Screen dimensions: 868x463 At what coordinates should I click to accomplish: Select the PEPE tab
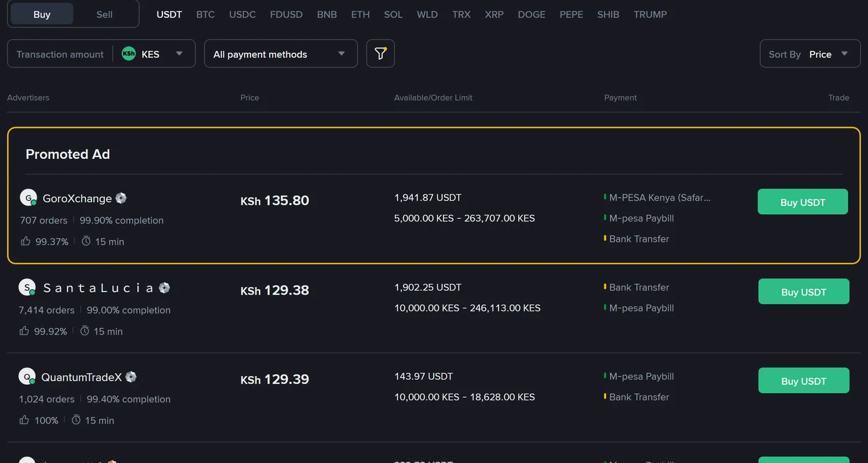[571, 14]
